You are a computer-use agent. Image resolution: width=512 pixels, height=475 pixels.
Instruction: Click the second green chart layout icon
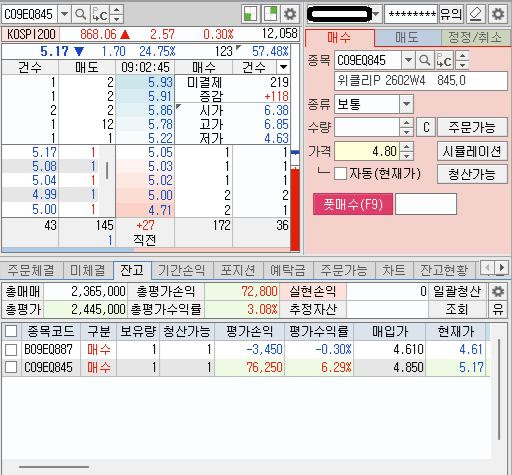click(x=270, y=14)
